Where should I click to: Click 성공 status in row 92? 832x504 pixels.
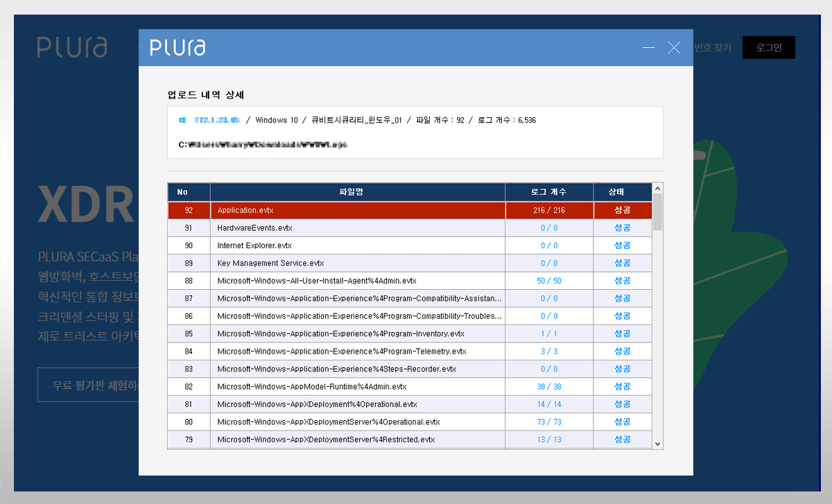point(623,210)
